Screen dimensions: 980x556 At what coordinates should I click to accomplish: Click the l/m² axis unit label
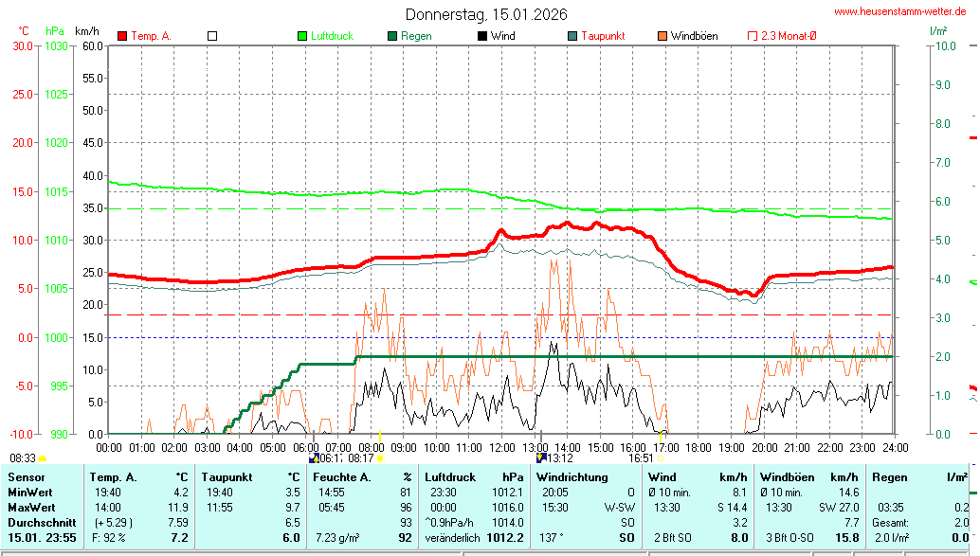coord(937,31)
